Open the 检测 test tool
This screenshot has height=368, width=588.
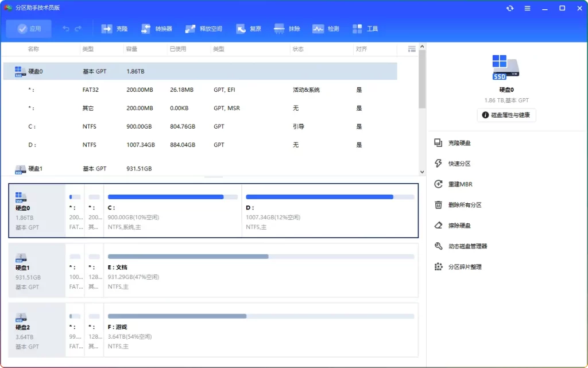point(326,29)
